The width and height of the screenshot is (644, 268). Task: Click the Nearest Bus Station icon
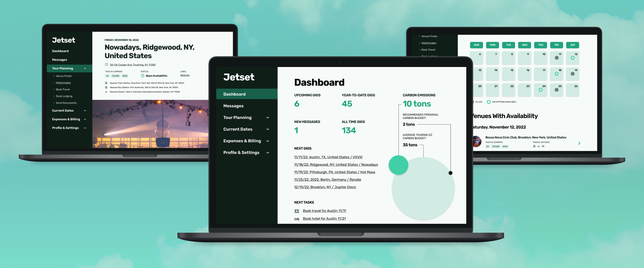coord(106,87)
